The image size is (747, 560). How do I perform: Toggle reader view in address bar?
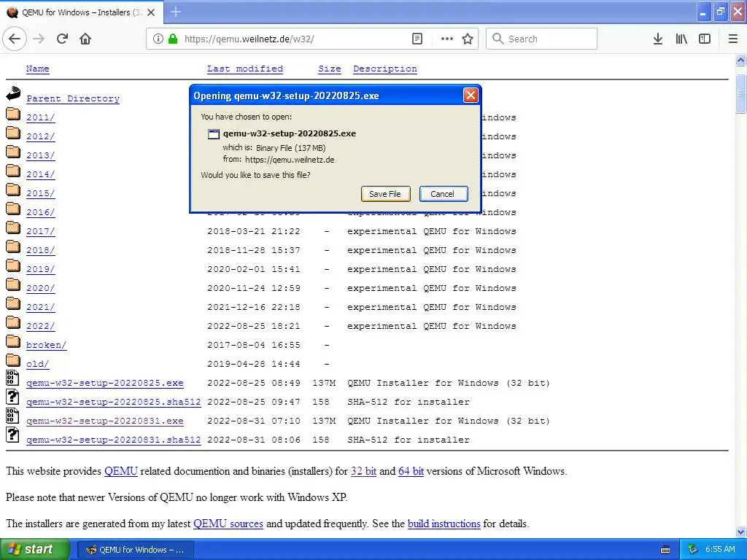tap(417, 39)
